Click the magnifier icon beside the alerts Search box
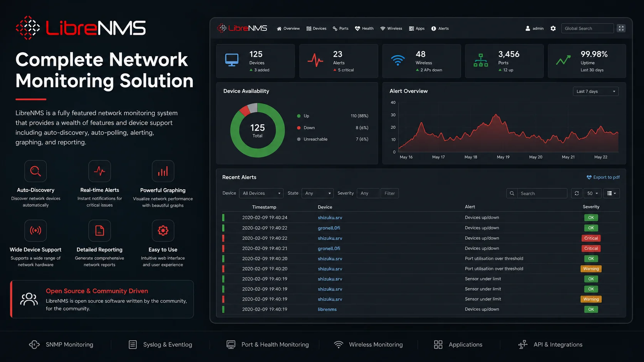The height and width of the screenshot is (362, 644). (x=512, y=194)
